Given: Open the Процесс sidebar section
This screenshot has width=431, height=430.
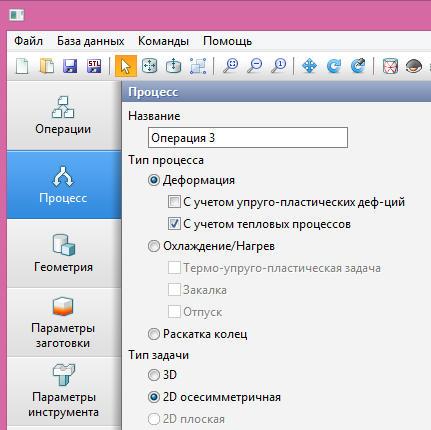Looking at the screenshot, I should [63, 184].
